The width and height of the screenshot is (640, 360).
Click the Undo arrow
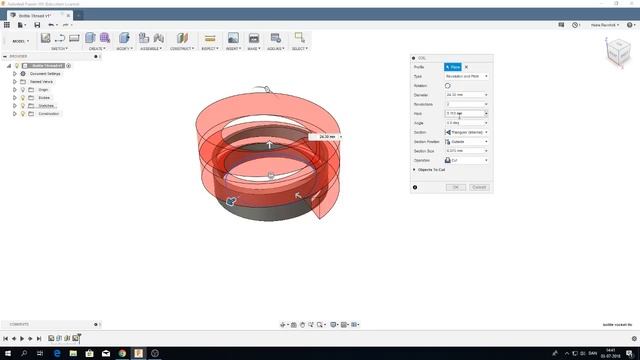pos(51,25)
